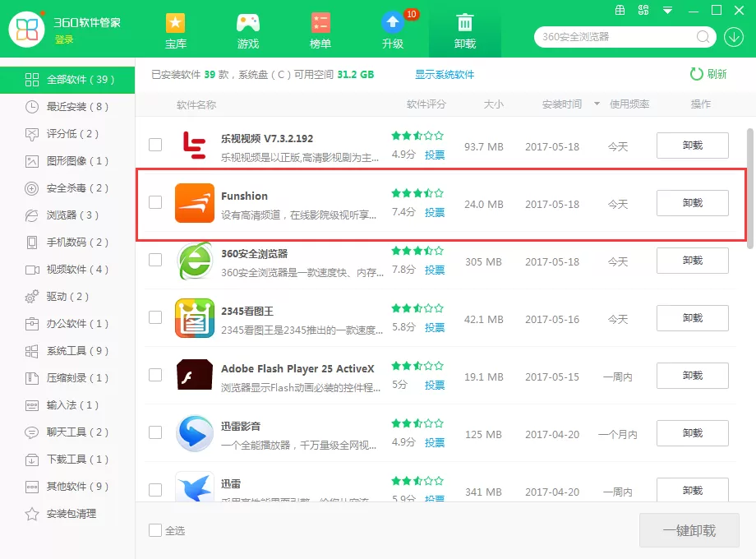Sort by 大小 column header
756x559 pixels.
493,104
